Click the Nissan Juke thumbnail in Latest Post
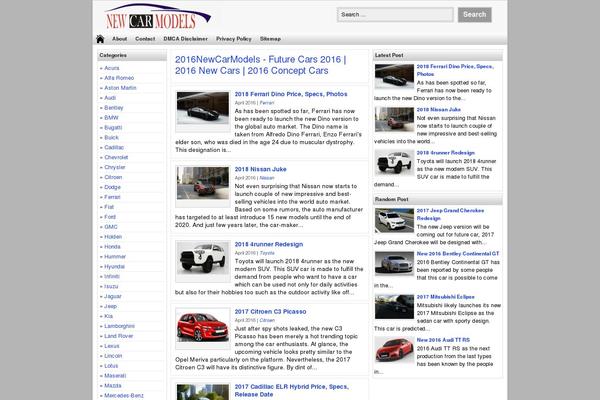This screenshot has width=600, height=400. point(394,119)
